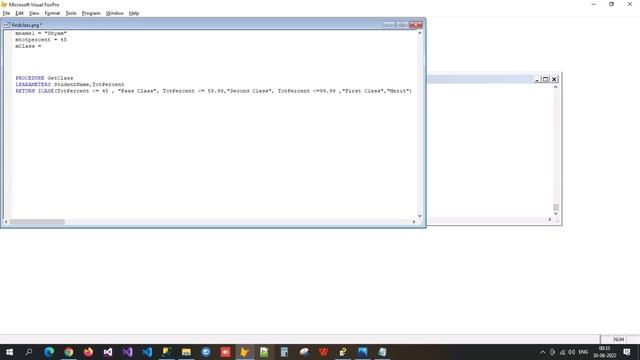This screenshot has width=640, height=360.
Task: Click the line mtotpercent = 45
Action: click(x=41, y=40)
